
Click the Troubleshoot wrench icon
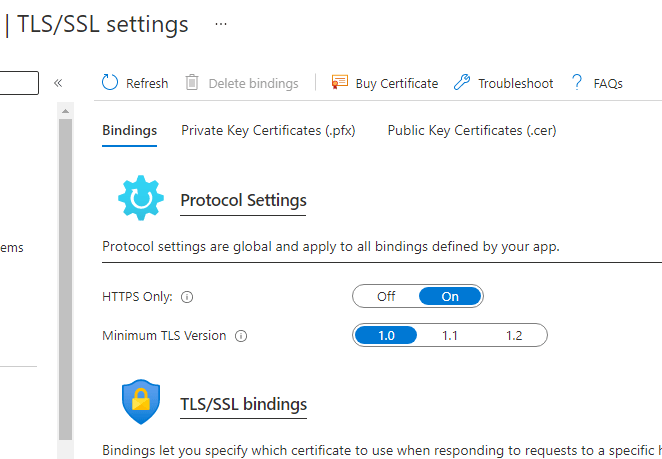[x=462, y=82]
